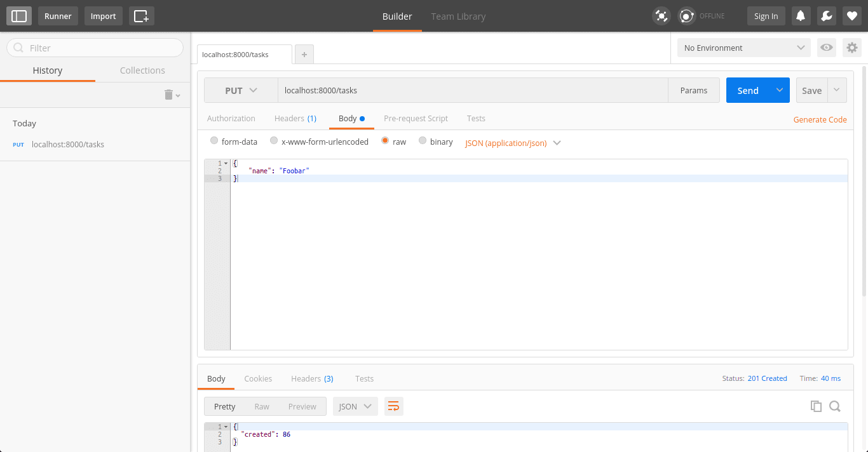Open a new window icon
The height and width of the screenshot is (452, 868).
click(142, 16)
